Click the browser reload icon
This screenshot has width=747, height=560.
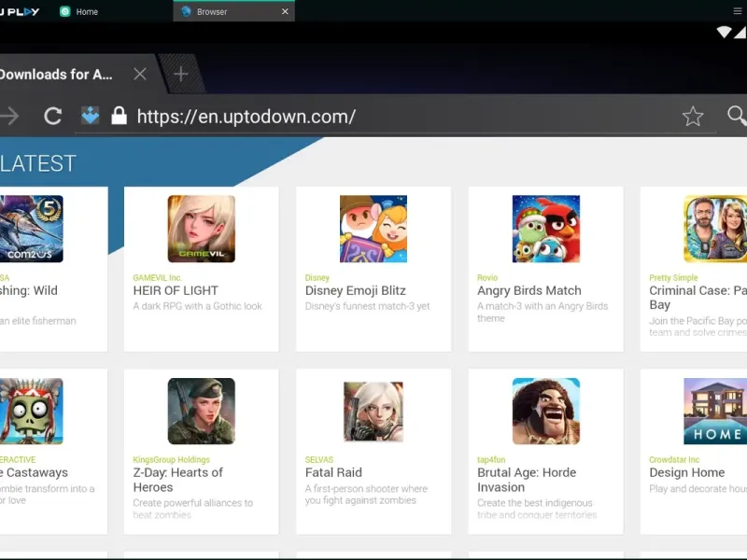[53, 117]
